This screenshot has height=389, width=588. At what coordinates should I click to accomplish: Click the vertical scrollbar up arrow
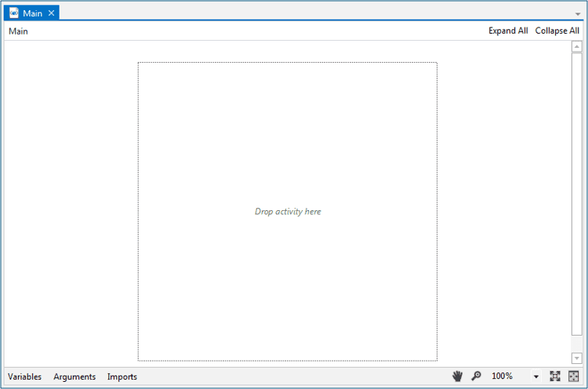tap(577, 46)
